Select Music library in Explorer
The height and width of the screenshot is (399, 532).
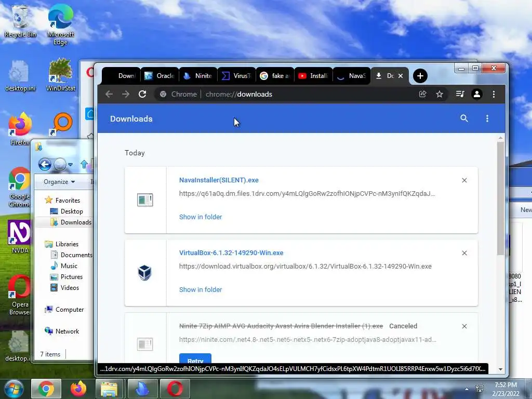(64, 266)
